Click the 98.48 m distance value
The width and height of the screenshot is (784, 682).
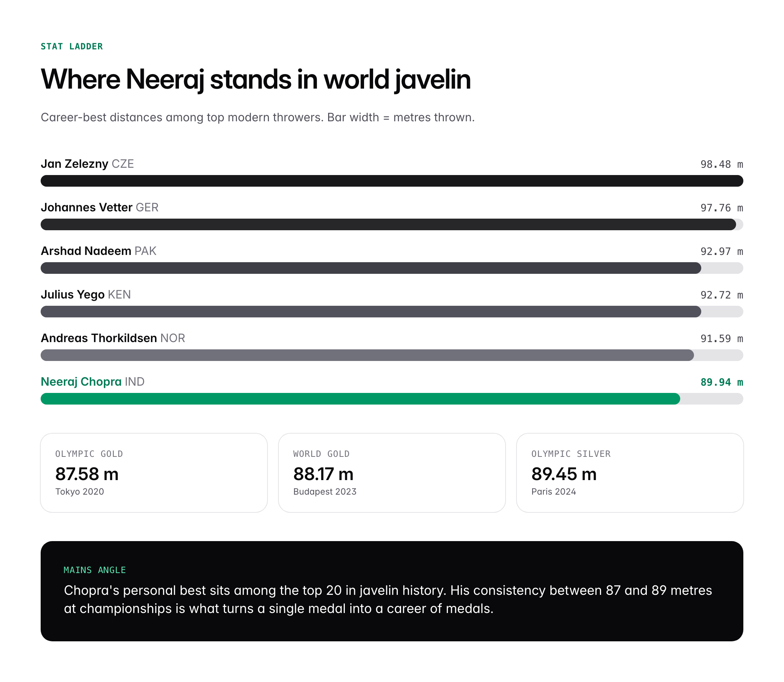tap(721, 165)
